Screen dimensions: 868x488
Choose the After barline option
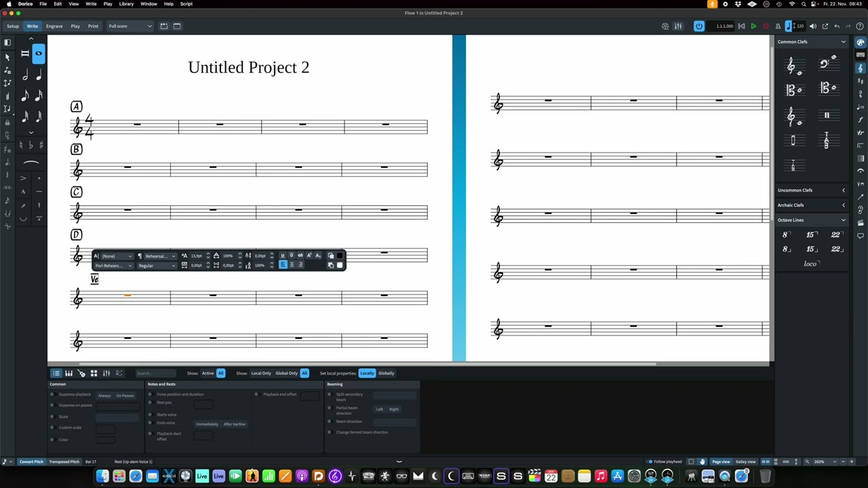[235, 424]
